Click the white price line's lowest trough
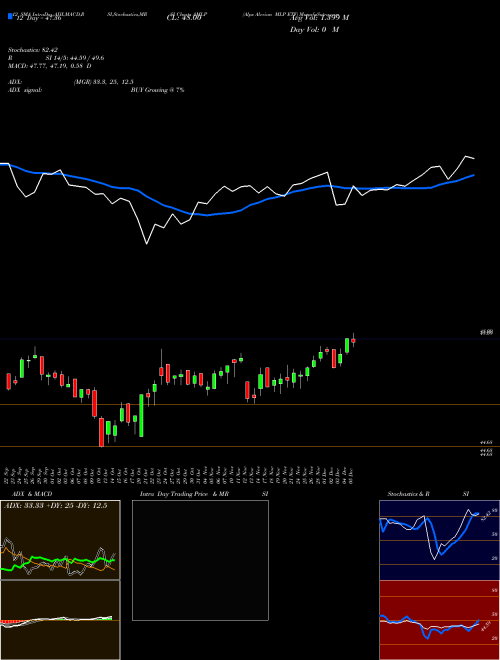The height and width of the screenshot is (660, 500). click(146, 243)
